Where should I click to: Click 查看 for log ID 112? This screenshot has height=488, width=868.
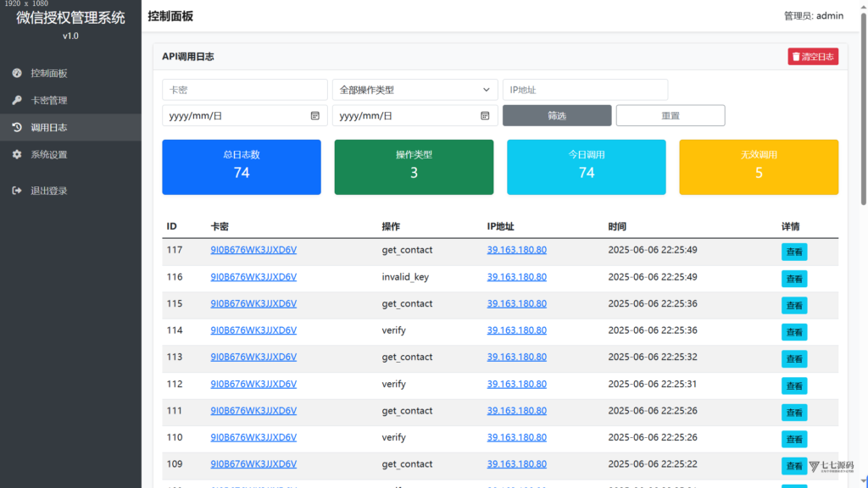click(x=793, y=385)
